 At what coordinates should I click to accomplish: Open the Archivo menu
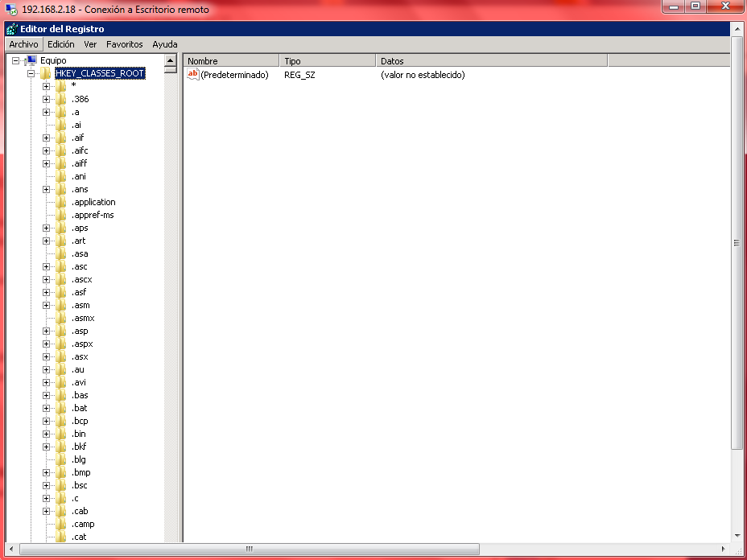pos(23,44)
